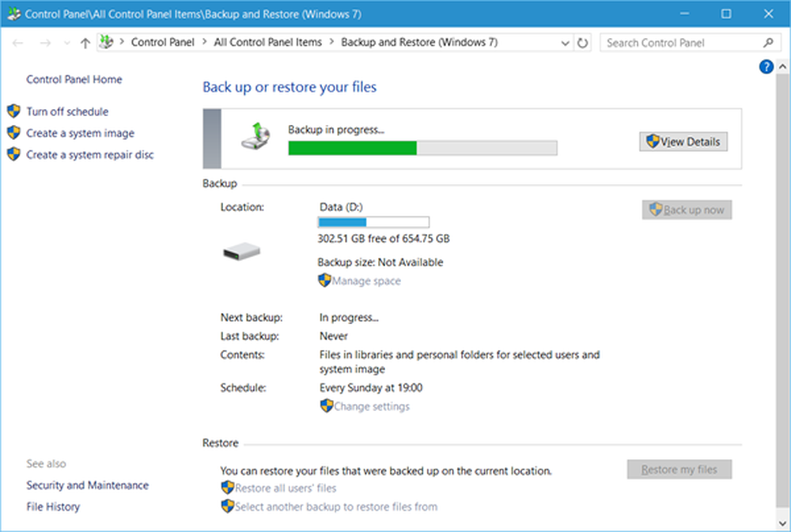791x532 pixels.
Task: Click the Back arrow navigation icon
Action: (18, 43)
